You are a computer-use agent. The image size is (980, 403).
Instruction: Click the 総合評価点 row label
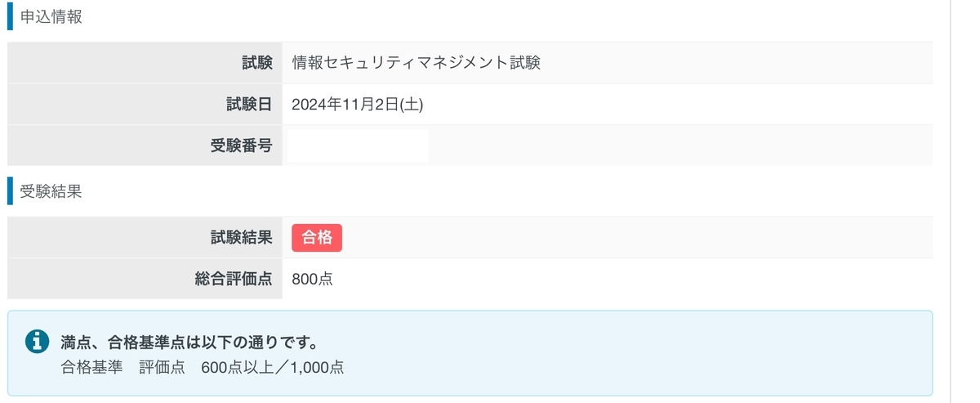coord(234,280)
